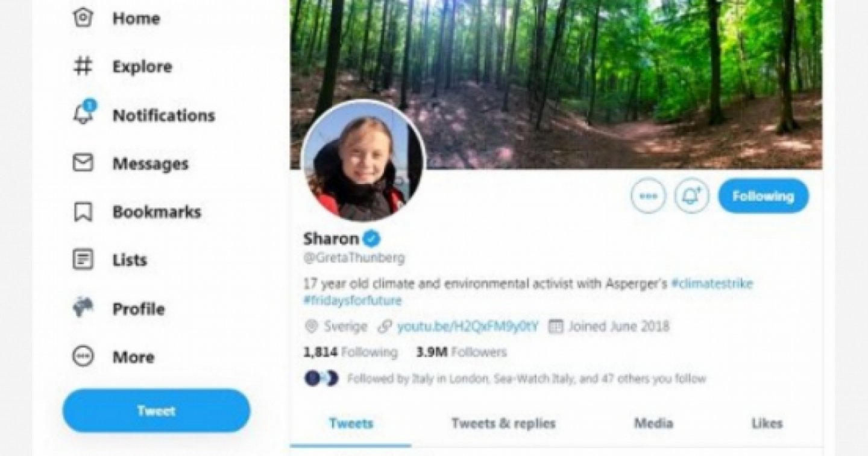Select the Media tab
Screen dimensions: 868x456
click(653, 423)
